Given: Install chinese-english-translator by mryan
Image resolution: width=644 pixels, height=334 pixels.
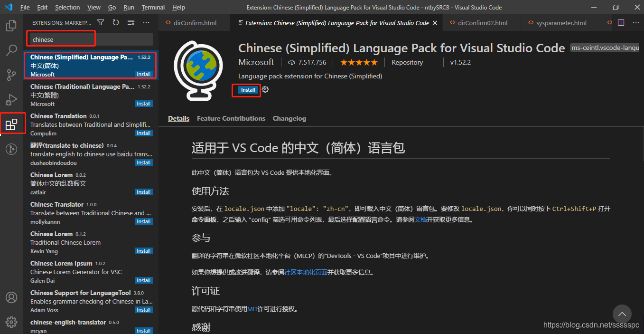Looking at the screenshot, I should (144, 331).
